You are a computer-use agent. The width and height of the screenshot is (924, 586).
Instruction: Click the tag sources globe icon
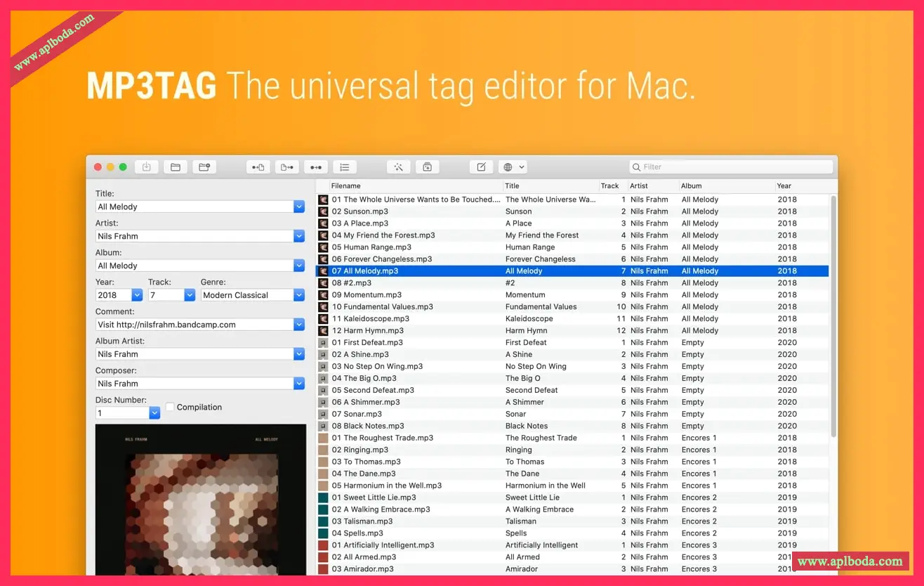click(508, 167)
